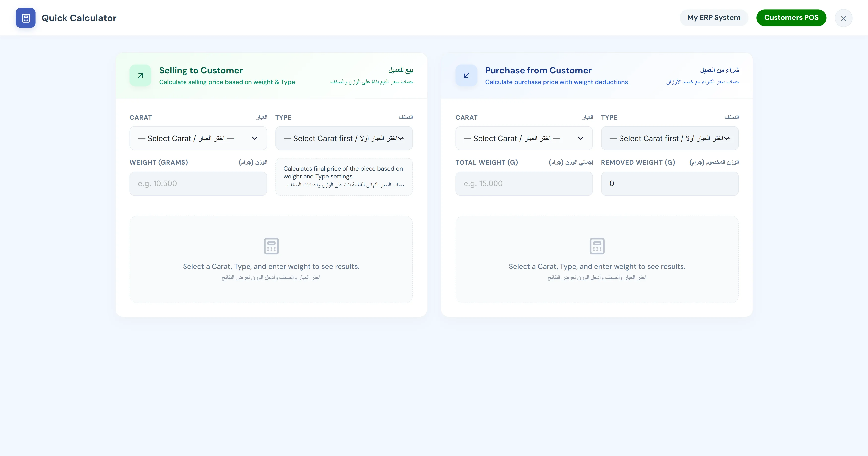
Task: Click the calculator icon in Purchase results
Action: 597,246
